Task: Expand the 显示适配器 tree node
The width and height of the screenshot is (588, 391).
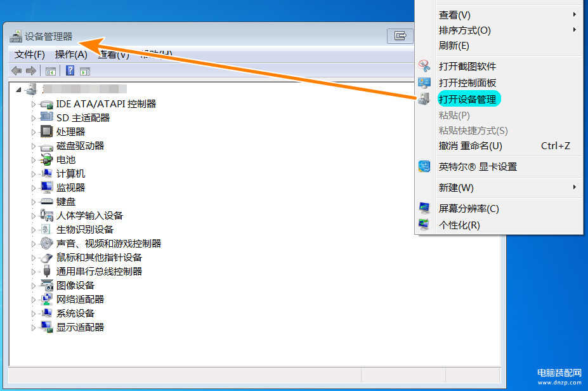Action: 34,328
